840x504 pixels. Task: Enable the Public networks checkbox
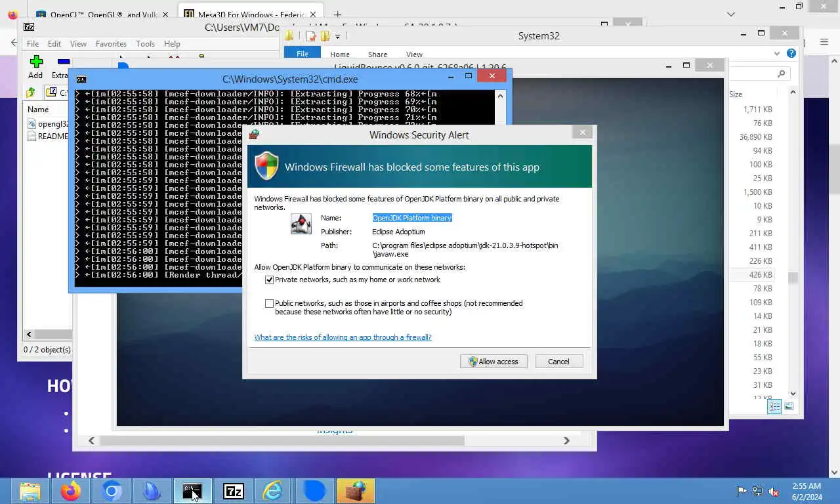click(x=269, y=303)
